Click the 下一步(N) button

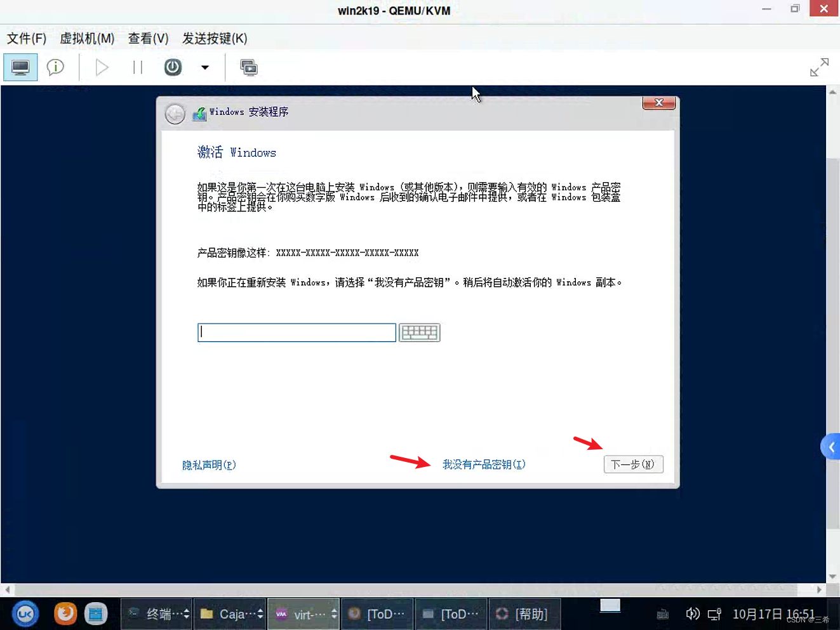[633, 464]
